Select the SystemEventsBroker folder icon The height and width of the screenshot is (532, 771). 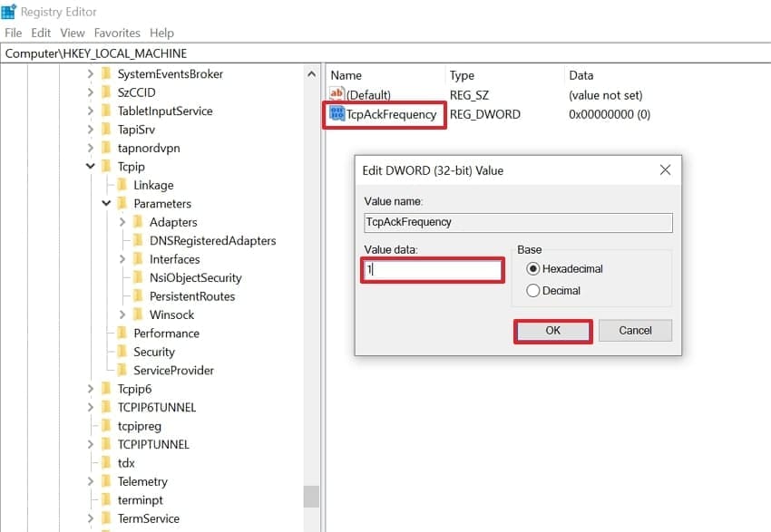pos(106,73)
